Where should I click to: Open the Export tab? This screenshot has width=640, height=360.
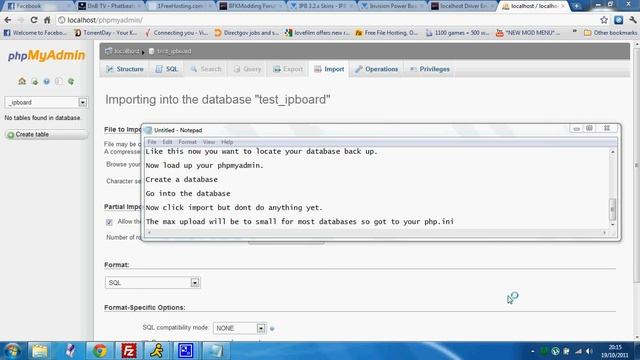pyautogui.click(x=288, y=69)
